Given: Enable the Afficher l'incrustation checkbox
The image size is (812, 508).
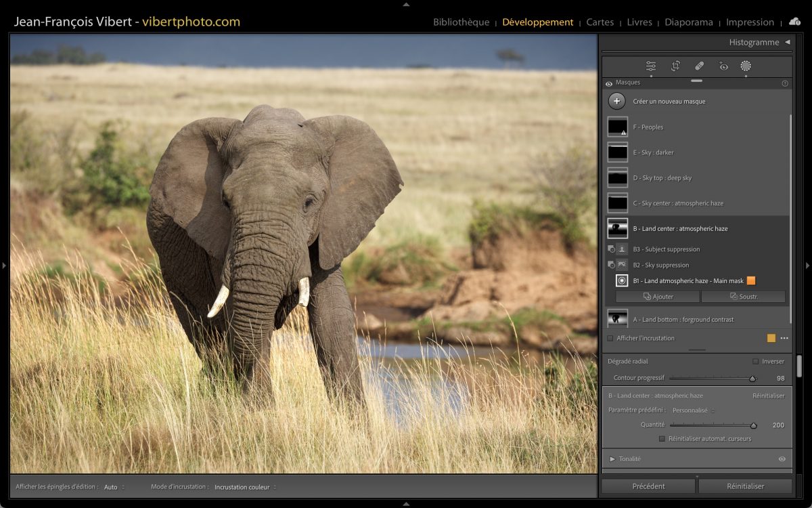Looking at the screenshot, I should 610,338.
